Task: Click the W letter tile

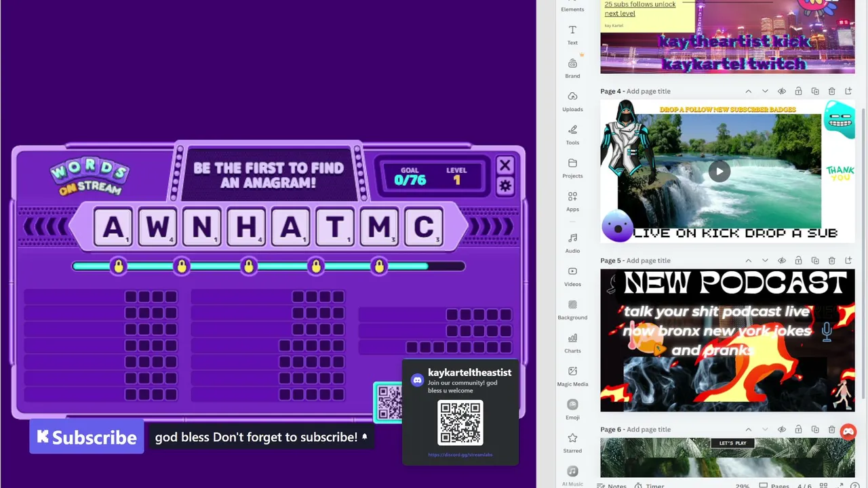Action: 157,227
